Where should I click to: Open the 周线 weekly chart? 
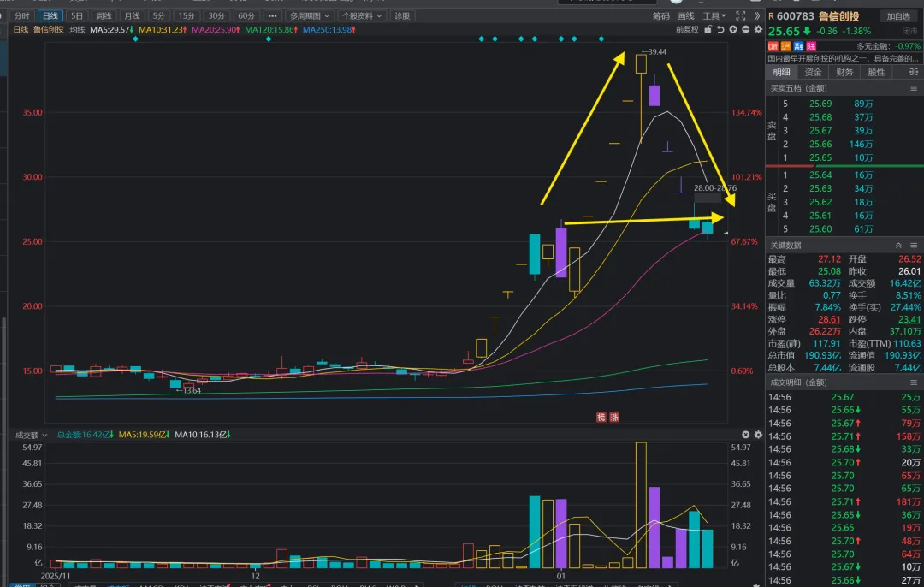(104, 16)
